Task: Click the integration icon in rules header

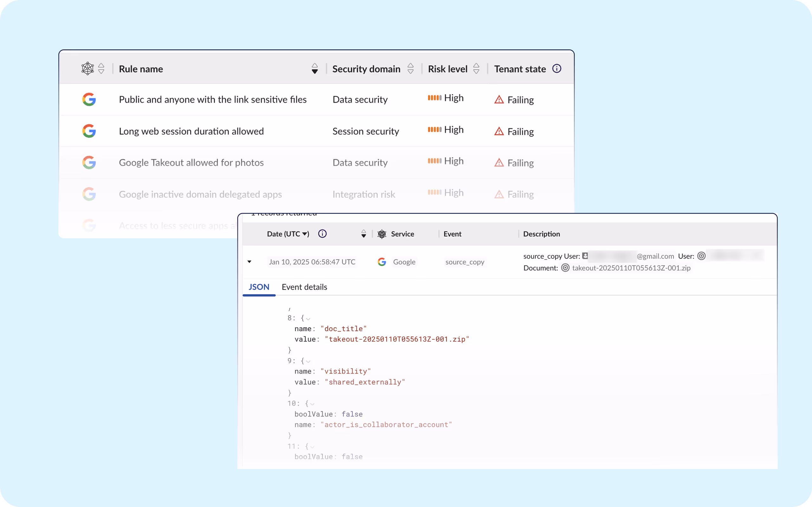Action: (x=88, y=69)
